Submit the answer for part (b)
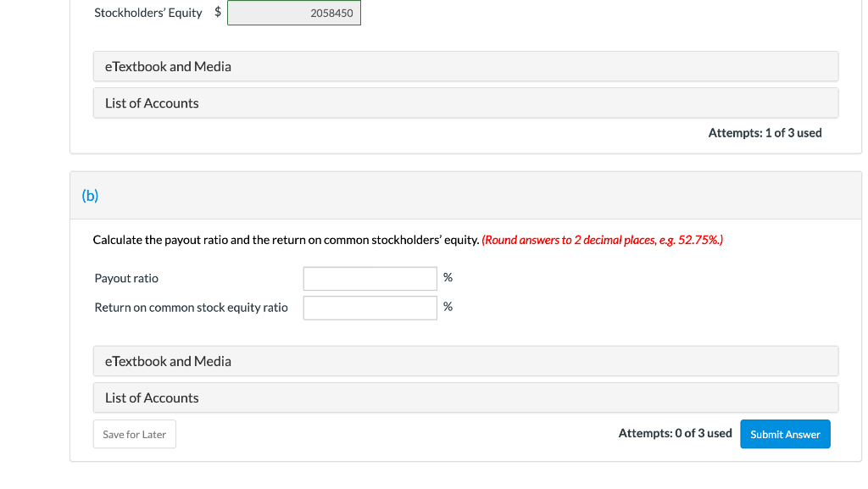The image size is (868, 489). click(785, 434)
